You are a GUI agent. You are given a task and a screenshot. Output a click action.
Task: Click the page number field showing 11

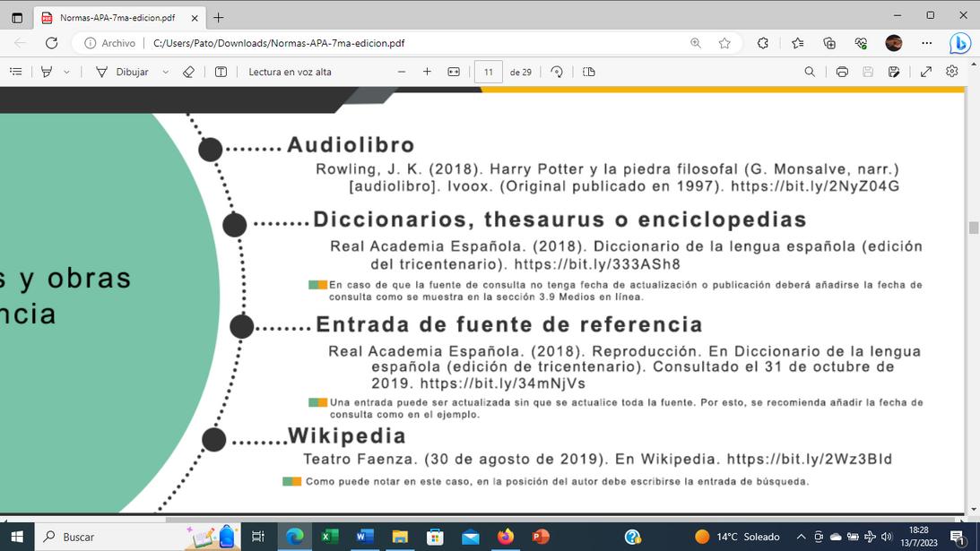tap(488, 72)
